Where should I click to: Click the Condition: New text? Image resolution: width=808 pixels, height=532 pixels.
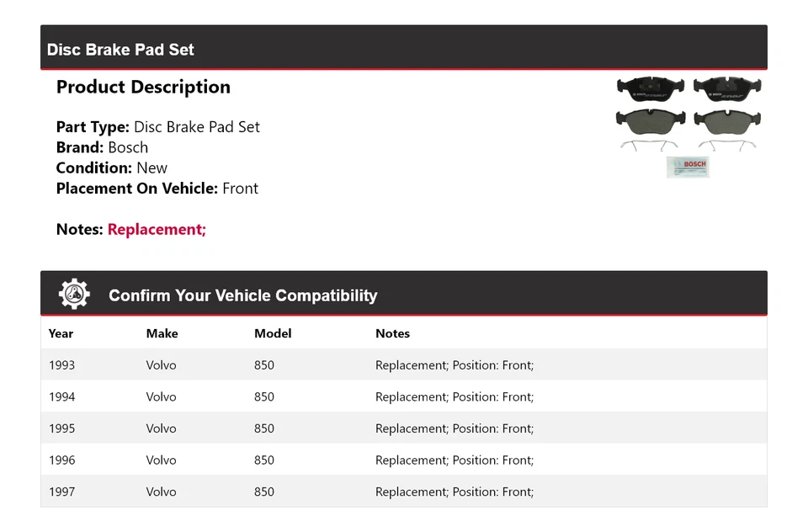(x=111, y=168)
